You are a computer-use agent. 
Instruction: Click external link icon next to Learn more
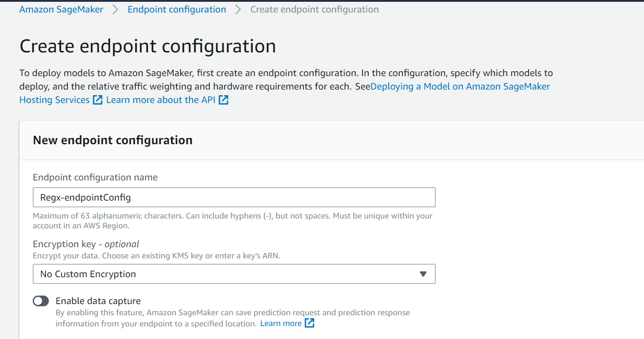(x=309, y=323)
